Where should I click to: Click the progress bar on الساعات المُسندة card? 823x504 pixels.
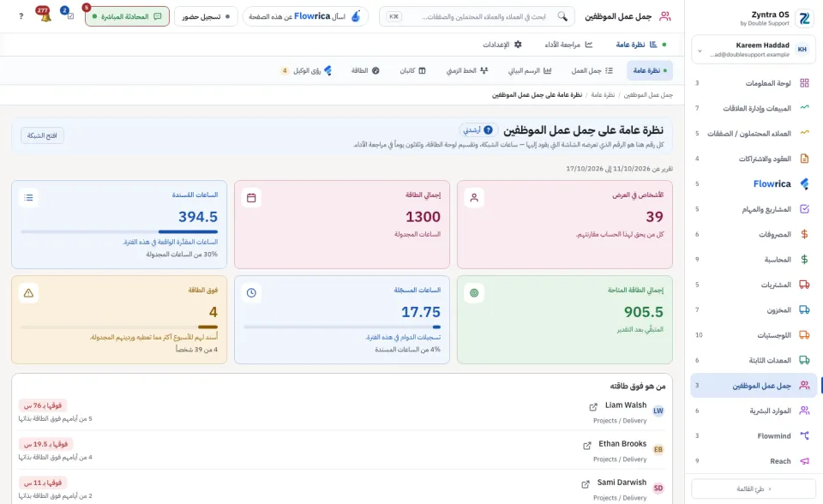click(119, 231)
